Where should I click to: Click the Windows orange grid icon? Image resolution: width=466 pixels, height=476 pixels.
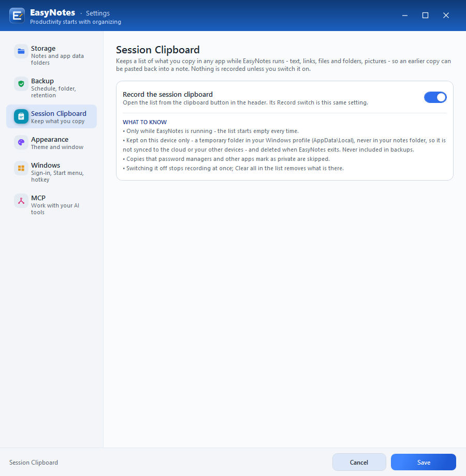21,168
